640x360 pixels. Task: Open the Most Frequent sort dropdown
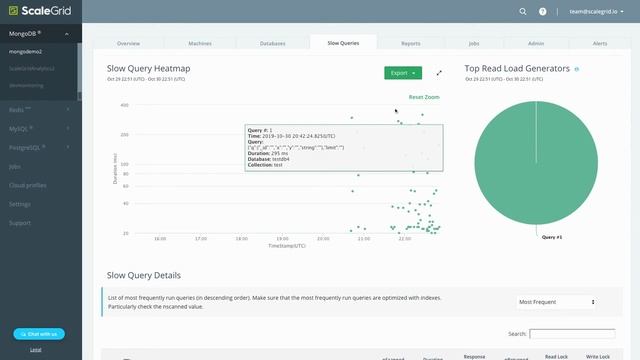556,302
